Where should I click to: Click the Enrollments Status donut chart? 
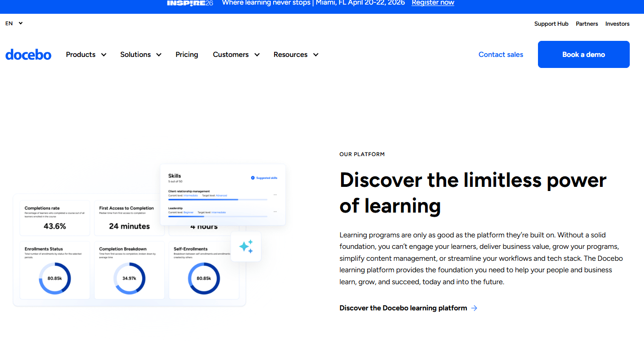pos(54,278)
